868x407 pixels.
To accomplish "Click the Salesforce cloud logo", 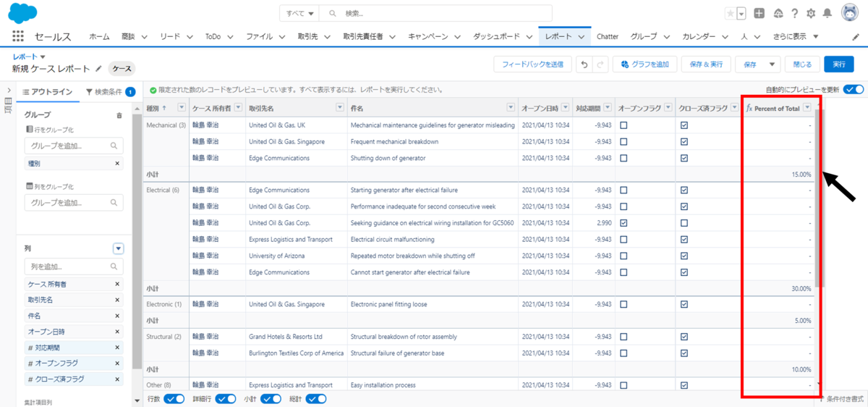I will click(22, 13).
